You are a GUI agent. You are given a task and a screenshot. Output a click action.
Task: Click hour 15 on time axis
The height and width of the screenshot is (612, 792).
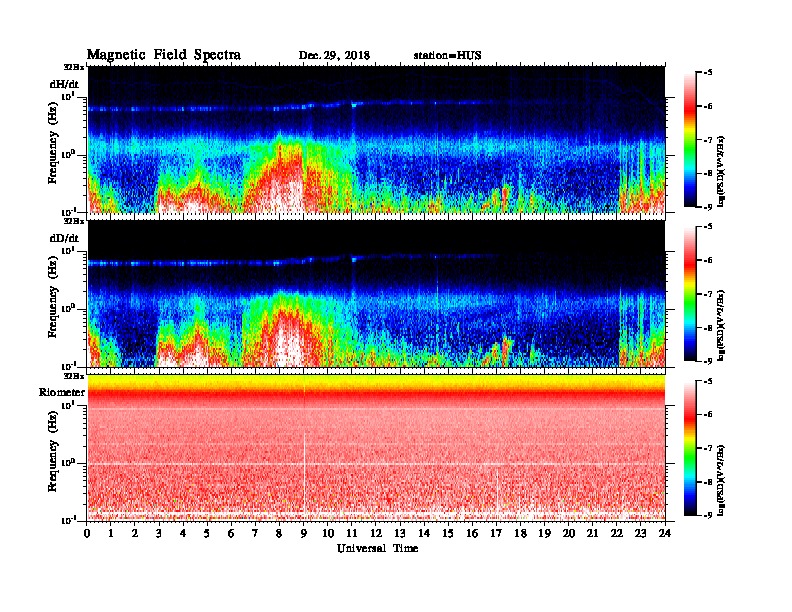coord(448,534)
